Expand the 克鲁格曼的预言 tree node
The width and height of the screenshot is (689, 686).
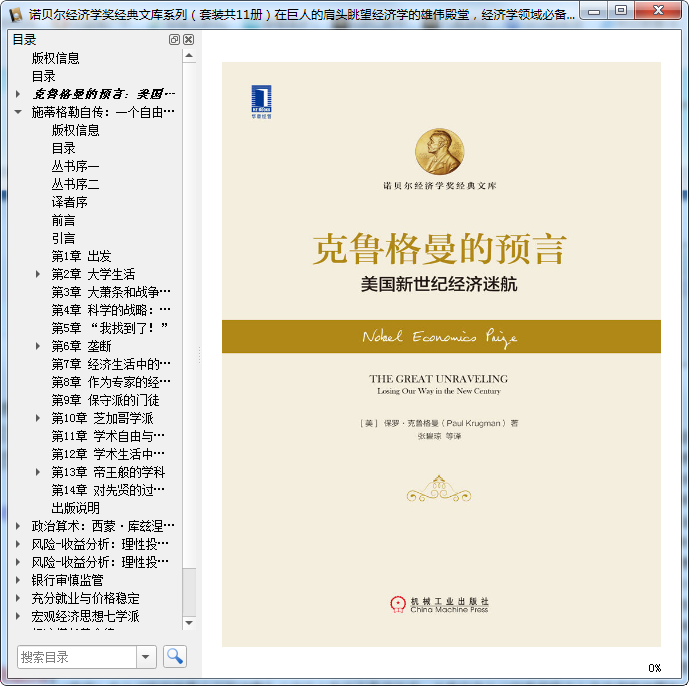[x=18, y=94]
